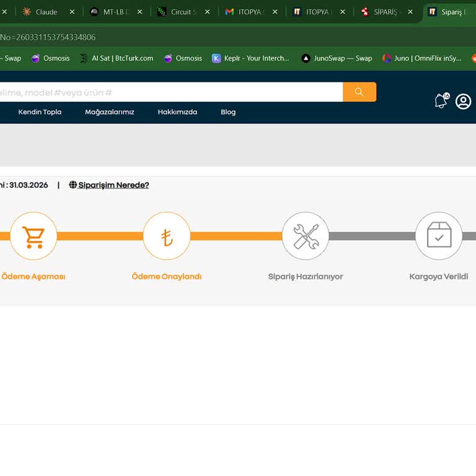Open the Blog menu item

tap(228, 112)
